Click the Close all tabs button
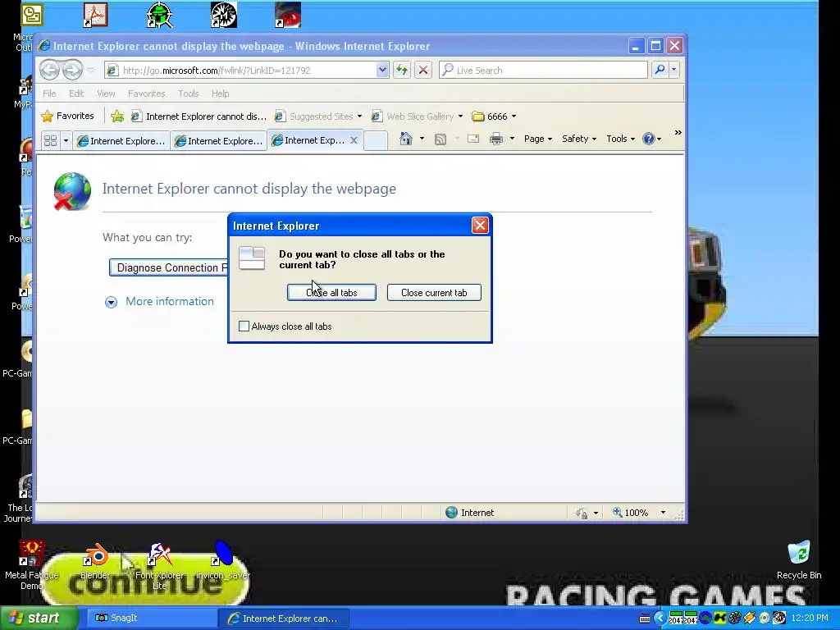 click(331, 293)
